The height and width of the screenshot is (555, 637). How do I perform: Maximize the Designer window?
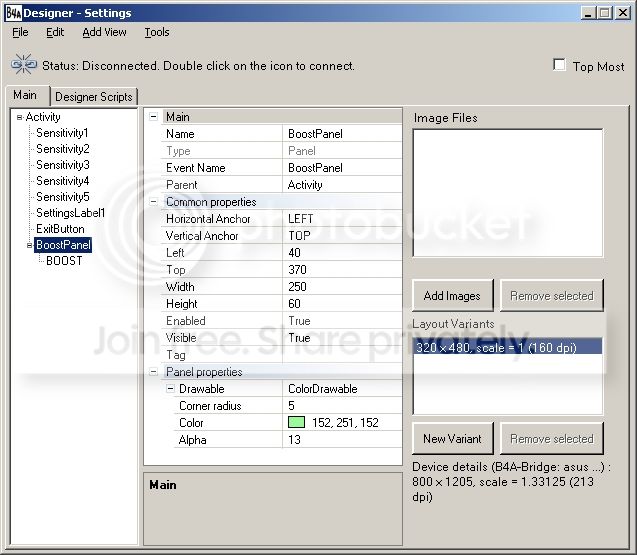(x=604, y=13)
